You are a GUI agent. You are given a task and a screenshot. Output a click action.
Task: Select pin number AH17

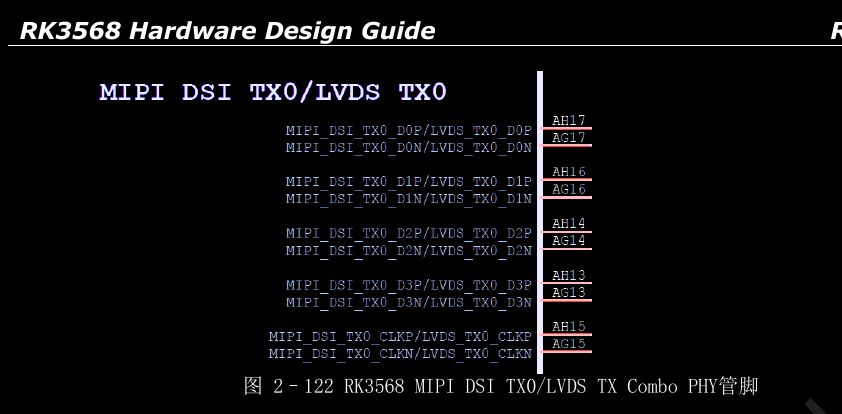(569, 121)
